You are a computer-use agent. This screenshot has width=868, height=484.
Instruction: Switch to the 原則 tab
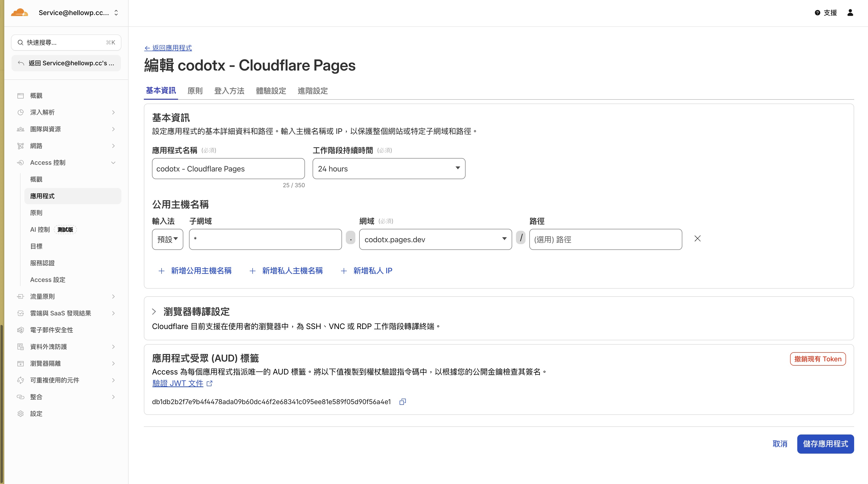(195, 91)
